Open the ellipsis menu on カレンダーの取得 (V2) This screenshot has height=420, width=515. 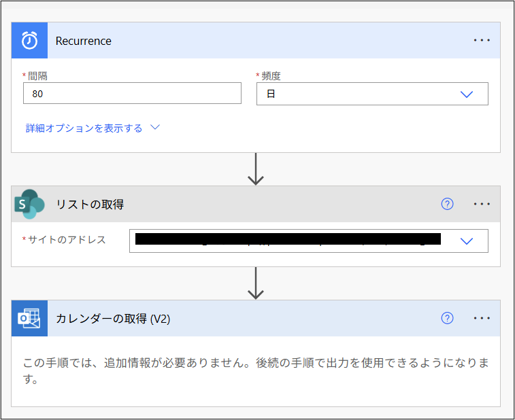pos(482,318)
